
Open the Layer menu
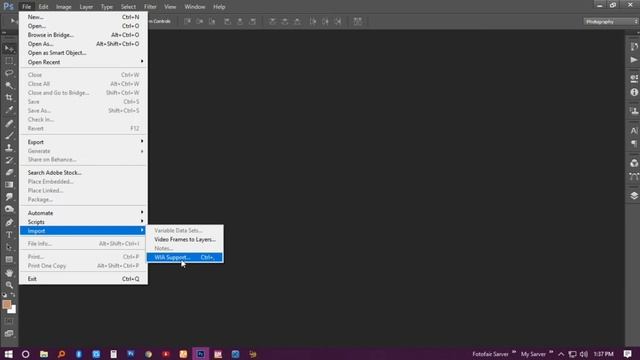[86, 7]
